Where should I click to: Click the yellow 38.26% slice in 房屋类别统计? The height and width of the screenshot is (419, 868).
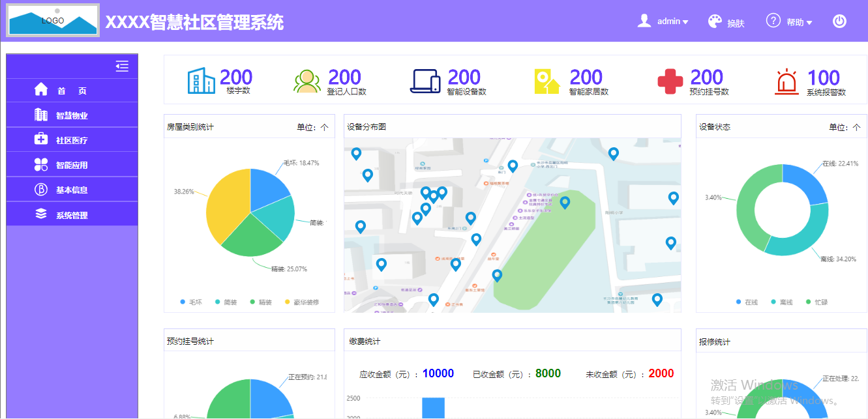coord(226,205)
